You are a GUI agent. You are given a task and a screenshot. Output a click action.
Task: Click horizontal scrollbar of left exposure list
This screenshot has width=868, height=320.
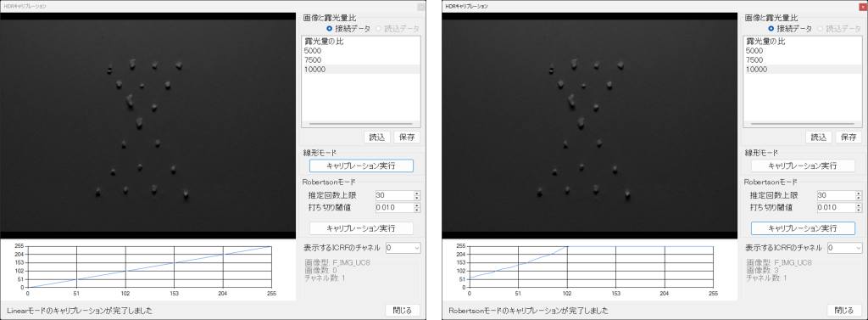coord(360,124)
